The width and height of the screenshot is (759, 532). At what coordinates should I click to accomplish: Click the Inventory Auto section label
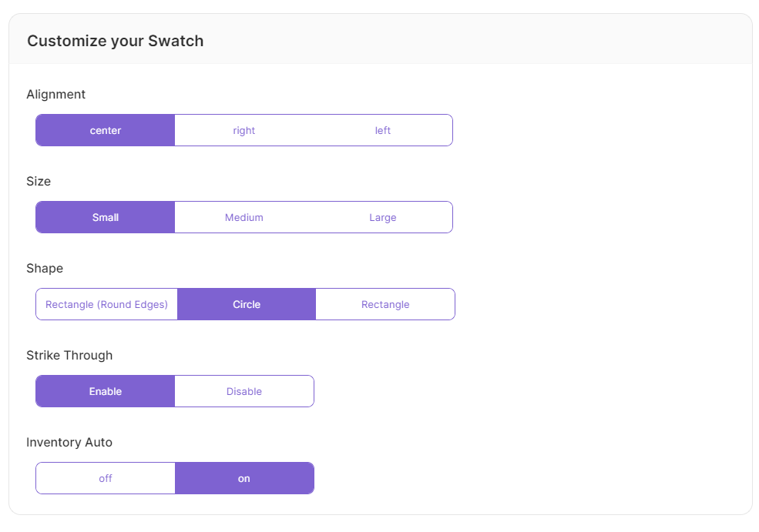tap(69, 442)
